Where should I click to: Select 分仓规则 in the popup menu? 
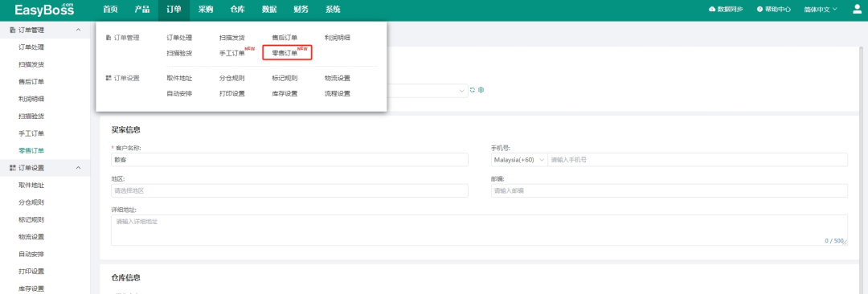pos(232,78)
